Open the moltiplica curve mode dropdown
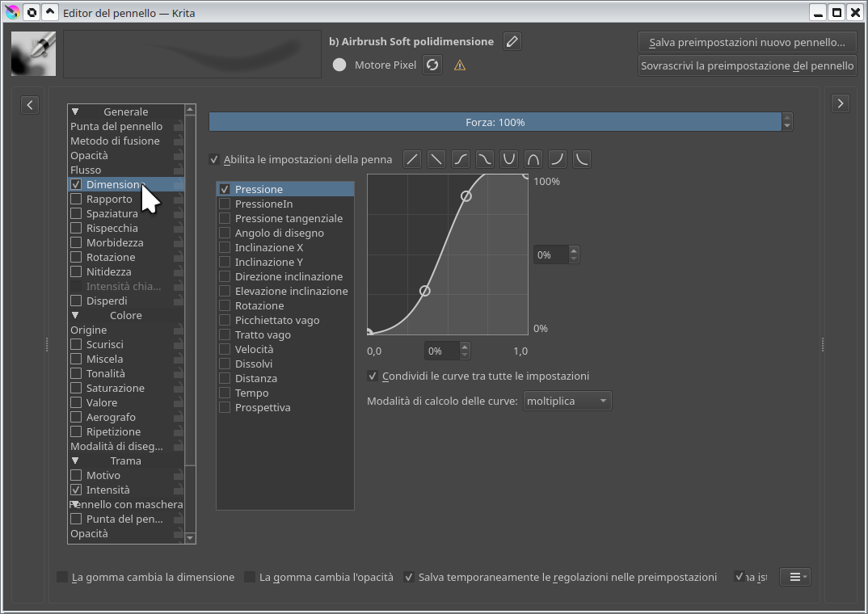Screen dimensions: 868x614 tap(567, 401)
